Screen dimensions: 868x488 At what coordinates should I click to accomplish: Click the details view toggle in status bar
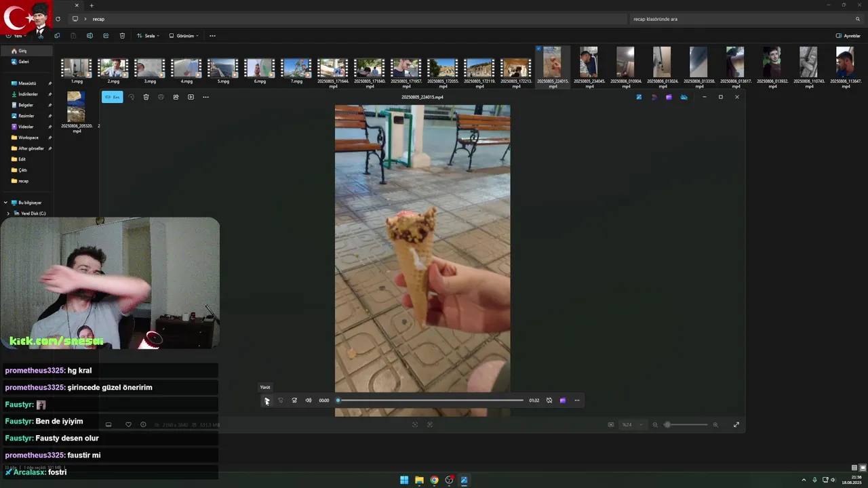854,468
